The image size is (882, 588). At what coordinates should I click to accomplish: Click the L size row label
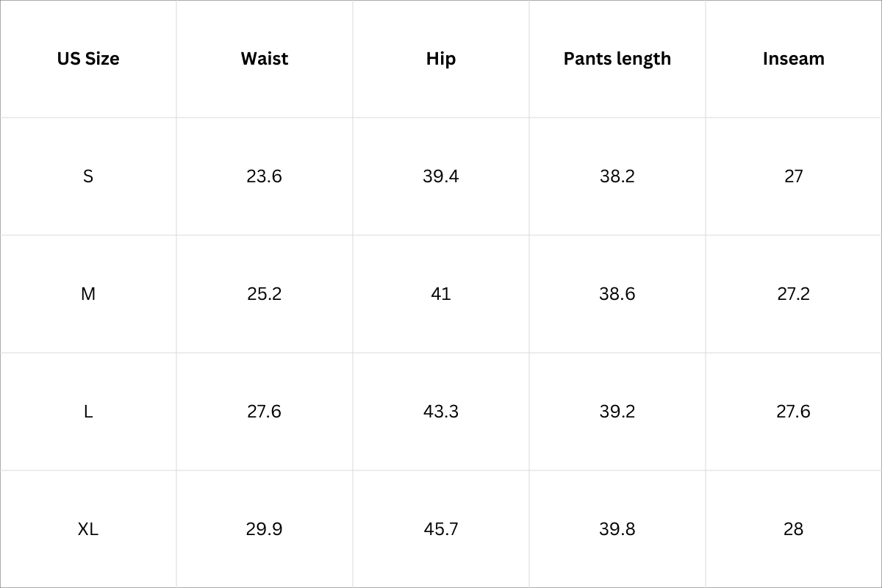(88, 412)
